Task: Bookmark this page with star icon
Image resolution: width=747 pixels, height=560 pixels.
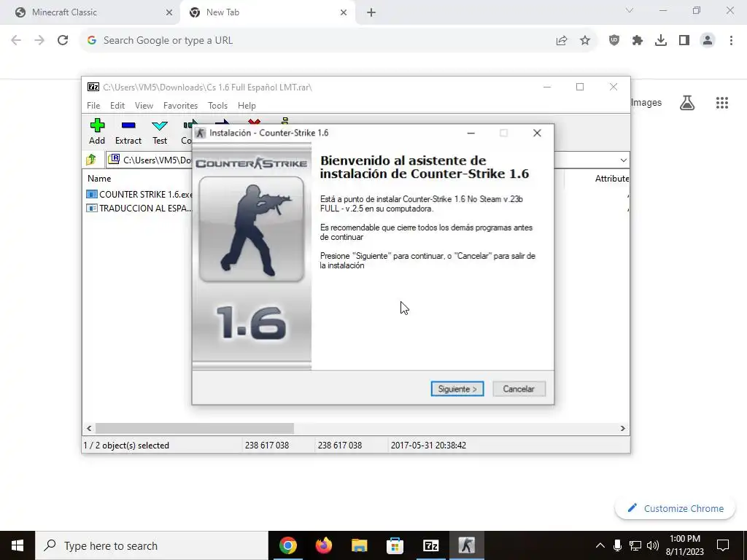Action: [x=585, y=41]
